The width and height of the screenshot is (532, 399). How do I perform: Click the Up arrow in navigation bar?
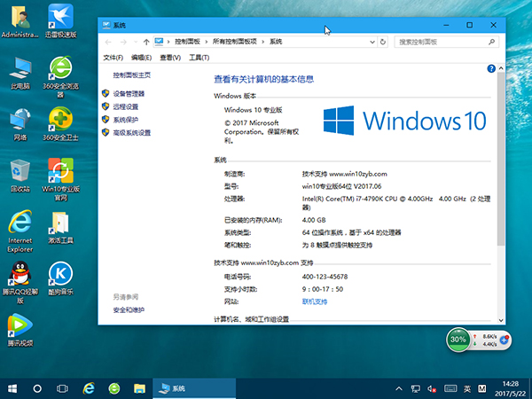tap(145, 42)
